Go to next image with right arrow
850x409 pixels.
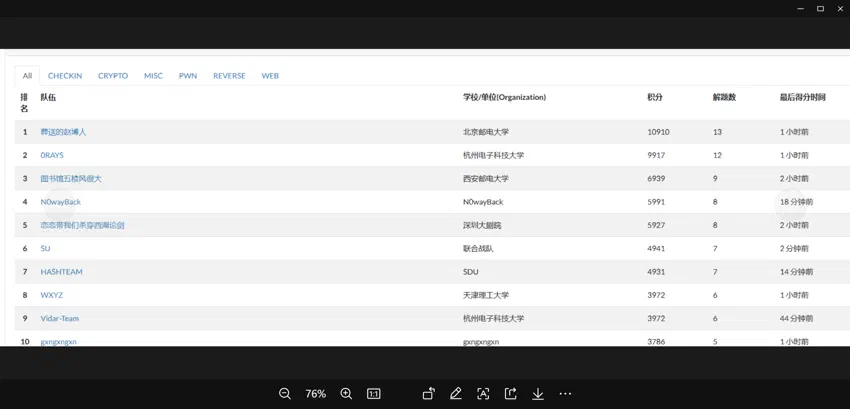[791, 205]
